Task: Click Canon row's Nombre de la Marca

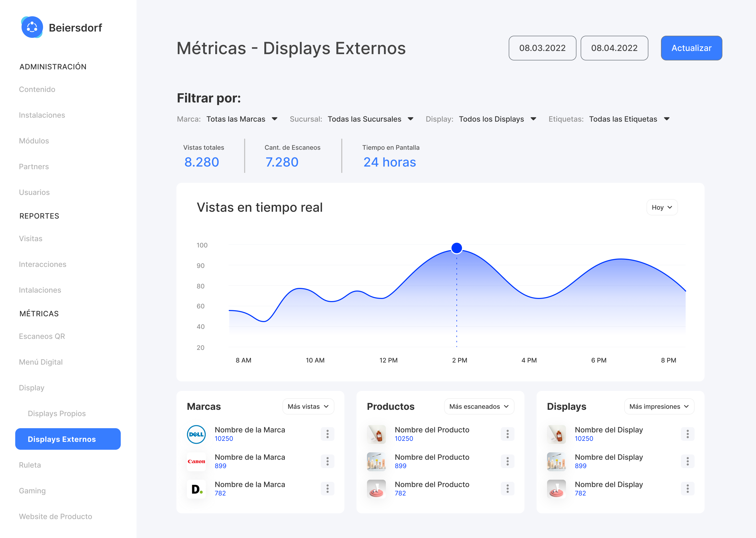Action: [x=250, y=457]
